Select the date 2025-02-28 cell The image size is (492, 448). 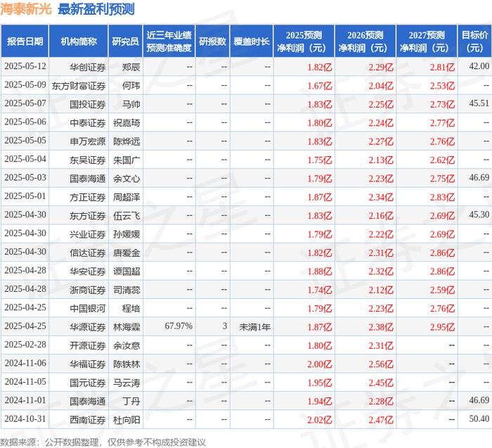[x=25, y=345]
